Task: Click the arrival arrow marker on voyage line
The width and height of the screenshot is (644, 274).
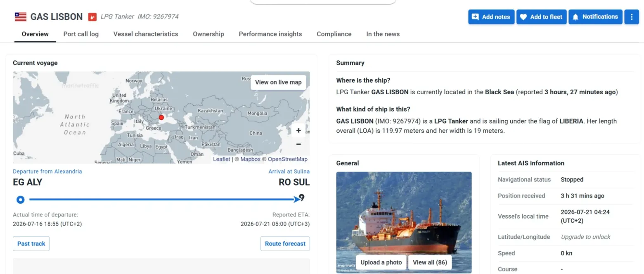Action: (x=297, y=200)
